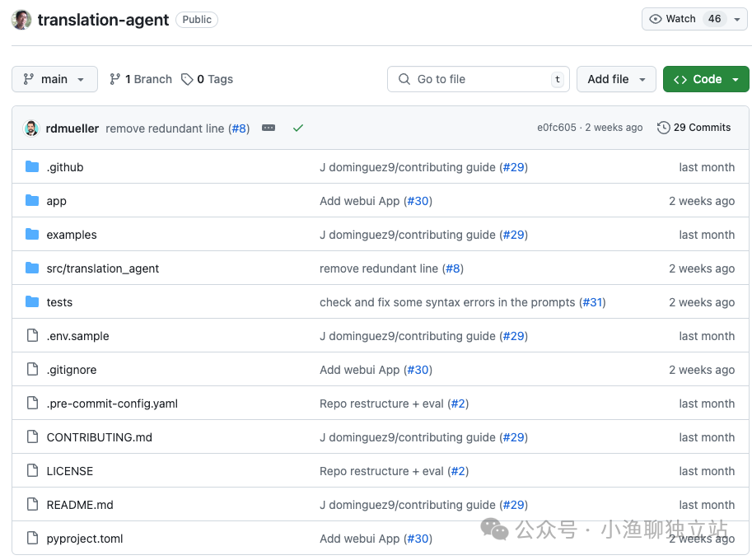This screenshot has height=560, width=752.
Task: Open #31 link in the tests row
Action: 592,302
